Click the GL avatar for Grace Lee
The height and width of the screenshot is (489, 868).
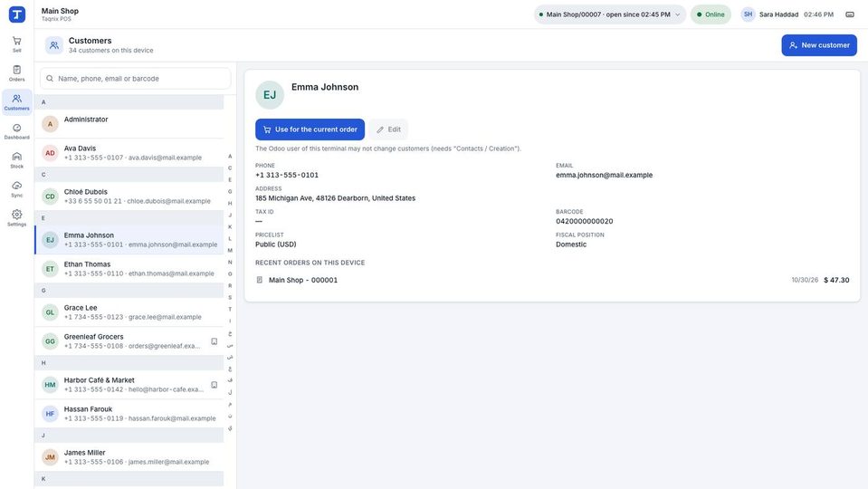[50, 312]
